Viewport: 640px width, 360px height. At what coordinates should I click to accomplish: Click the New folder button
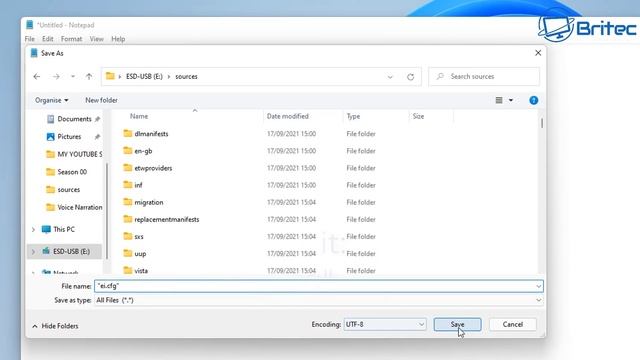tap(101, 100)
